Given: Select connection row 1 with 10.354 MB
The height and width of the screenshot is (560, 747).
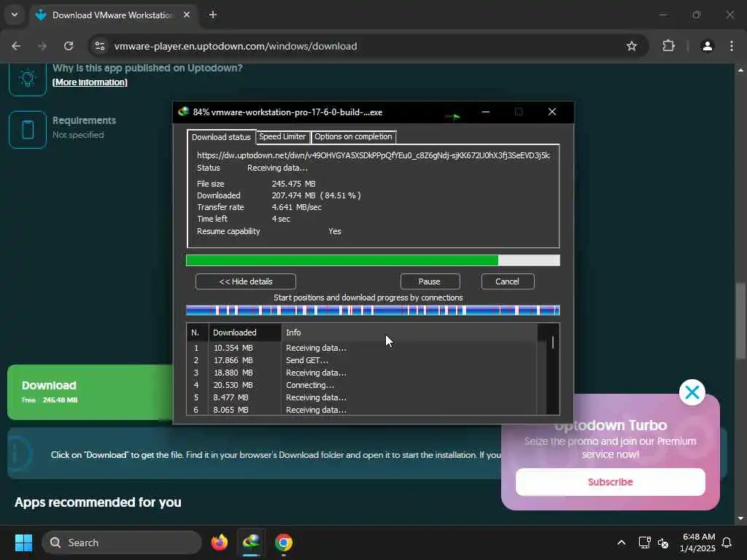Looking at the screenshot, I should click(362, 348).
